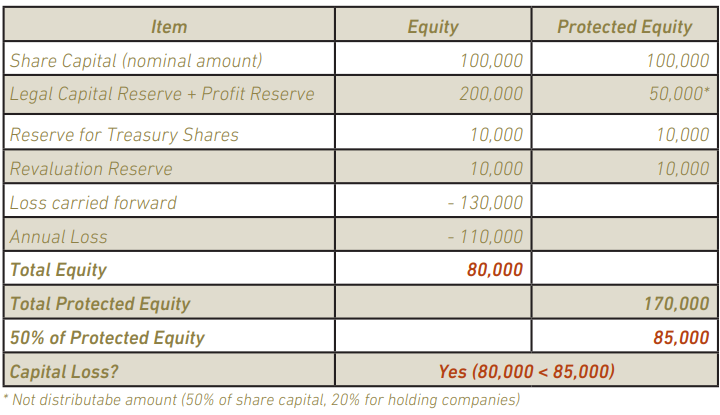Image resolution: width=720 pixels, height=415 pixels.
Task: Click the "Equity" column header
Action: [433, 27]
